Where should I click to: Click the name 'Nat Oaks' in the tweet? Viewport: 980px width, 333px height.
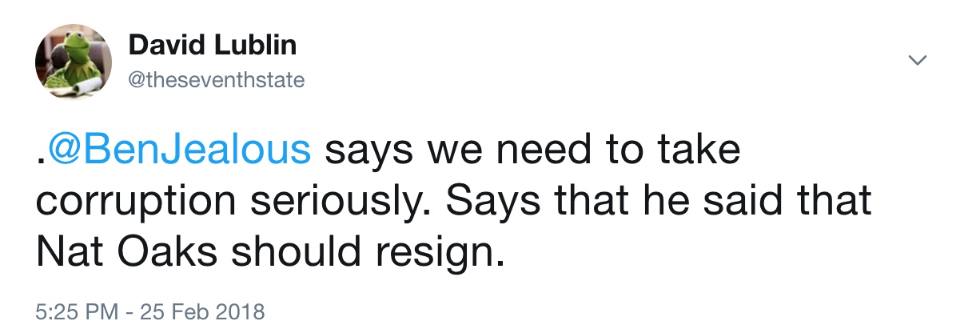point(125,253)
